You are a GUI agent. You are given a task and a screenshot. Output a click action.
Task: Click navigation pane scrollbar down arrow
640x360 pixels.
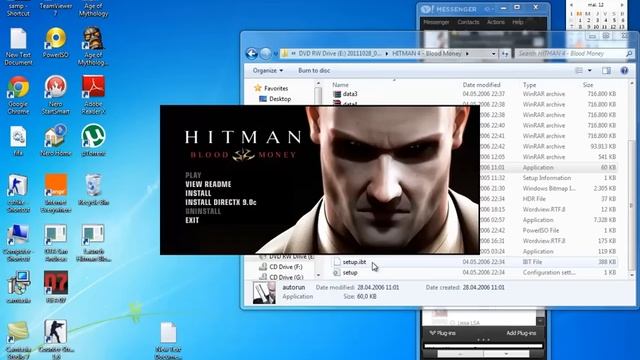(318, 276)
